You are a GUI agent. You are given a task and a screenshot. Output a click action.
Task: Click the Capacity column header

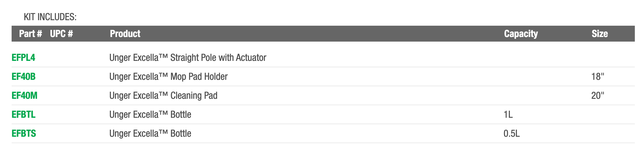[x=521, y=34]
